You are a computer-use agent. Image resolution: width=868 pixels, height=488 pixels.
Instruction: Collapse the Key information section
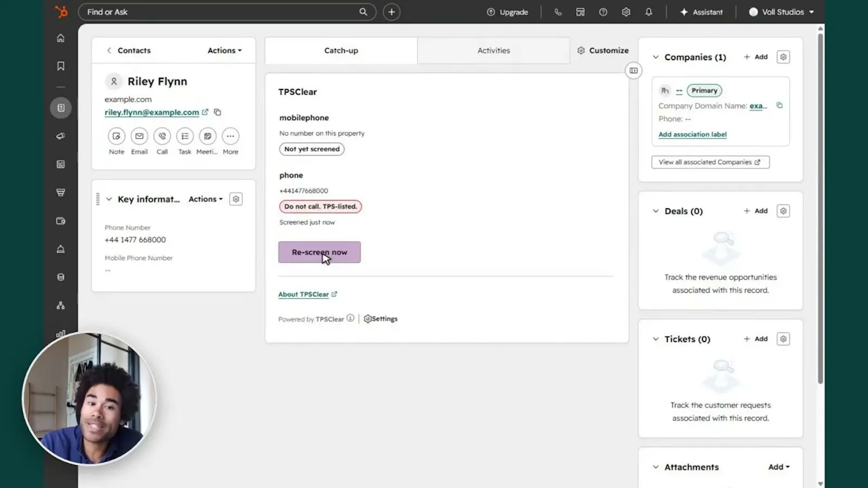click(109, 199)
